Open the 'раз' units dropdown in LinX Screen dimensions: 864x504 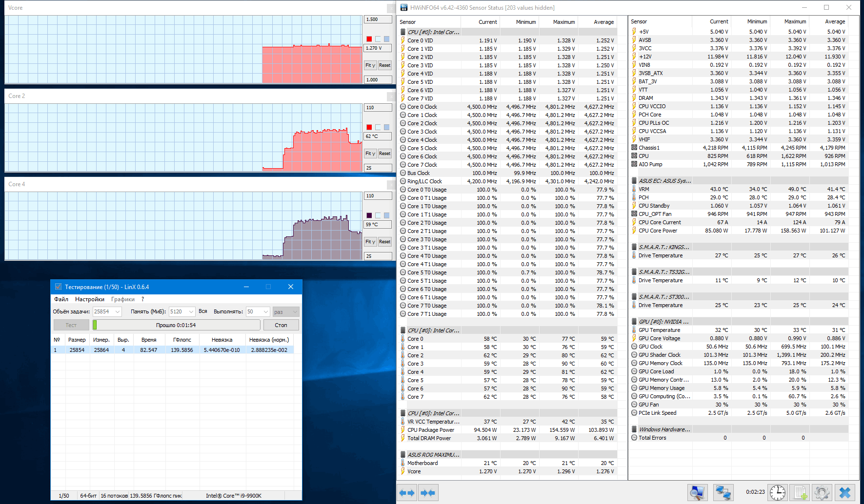tap(285, 311)
